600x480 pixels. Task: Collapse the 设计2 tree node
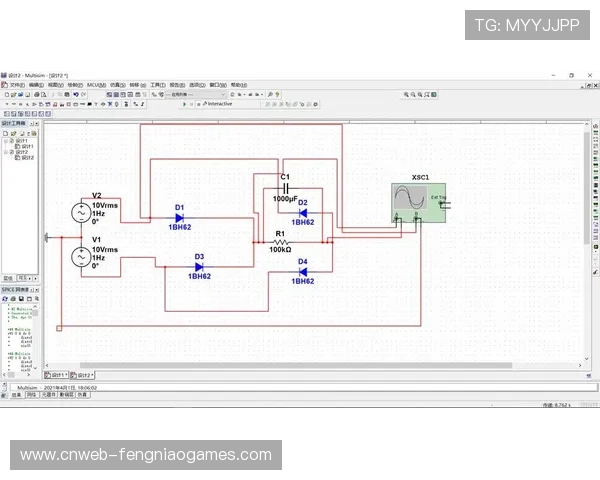(x=7, y=152)
